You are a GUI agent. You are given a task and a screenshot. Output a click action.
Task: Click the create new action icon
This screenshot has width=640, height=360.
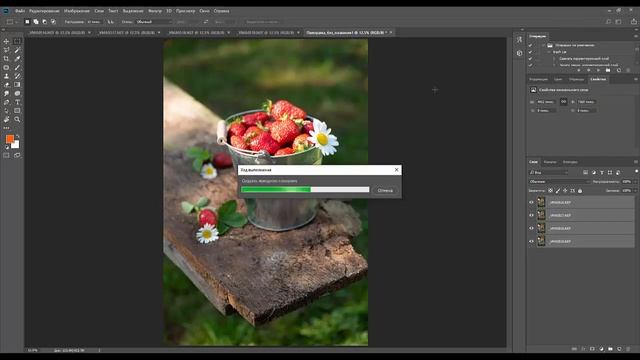618,70
